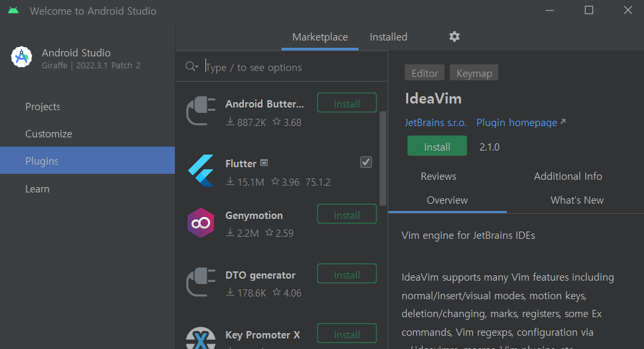This screenshot has width=644, height=349.
Task: Open the Reviews tab for IdeaVim
Action: [x=438, y=176]
